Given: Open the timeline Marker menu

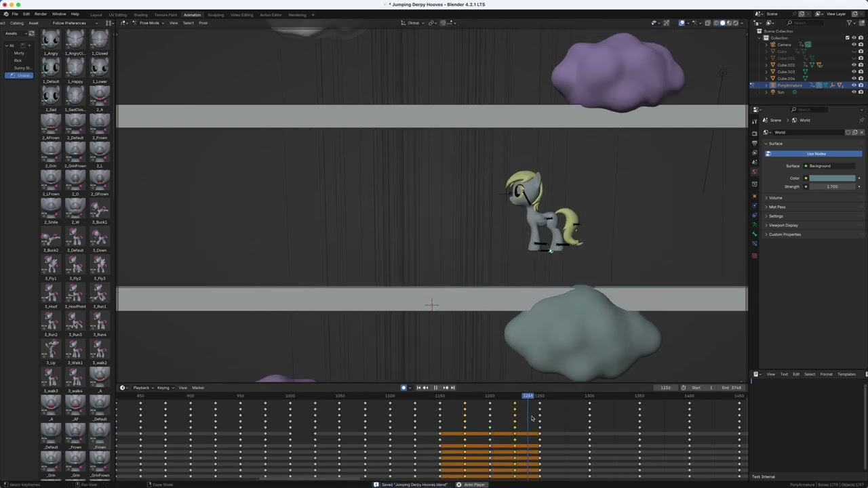Looking at the screenshot, I should tap(198, 388).
